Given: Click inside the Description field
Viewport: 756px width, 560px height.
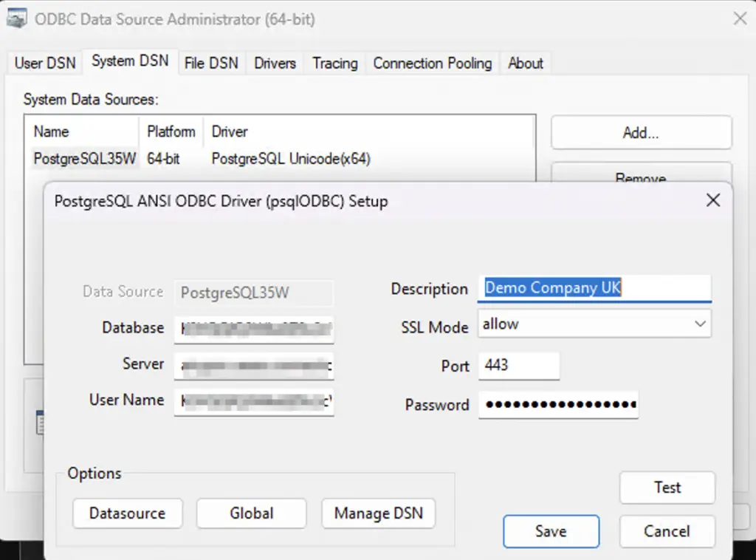Looking at the screenshot, I should [x=594, y=287].
